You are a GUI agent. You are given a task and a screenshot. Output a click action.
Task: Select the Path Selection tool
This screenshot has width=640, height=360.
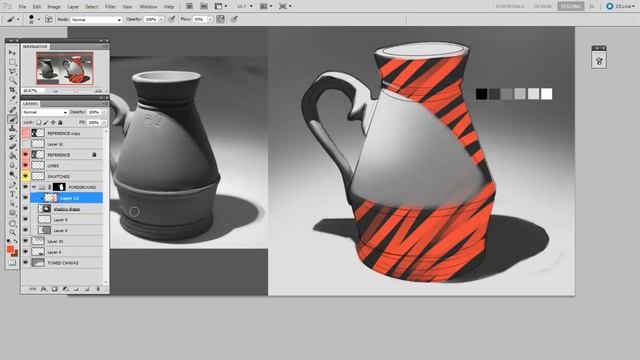click(x=12, y=204)
